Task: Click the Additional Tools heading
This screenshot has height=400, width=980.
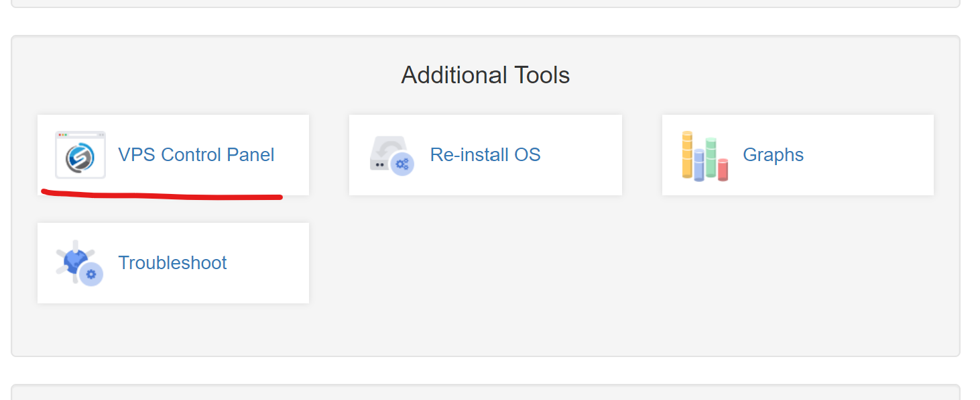Action: coord(485,75)
